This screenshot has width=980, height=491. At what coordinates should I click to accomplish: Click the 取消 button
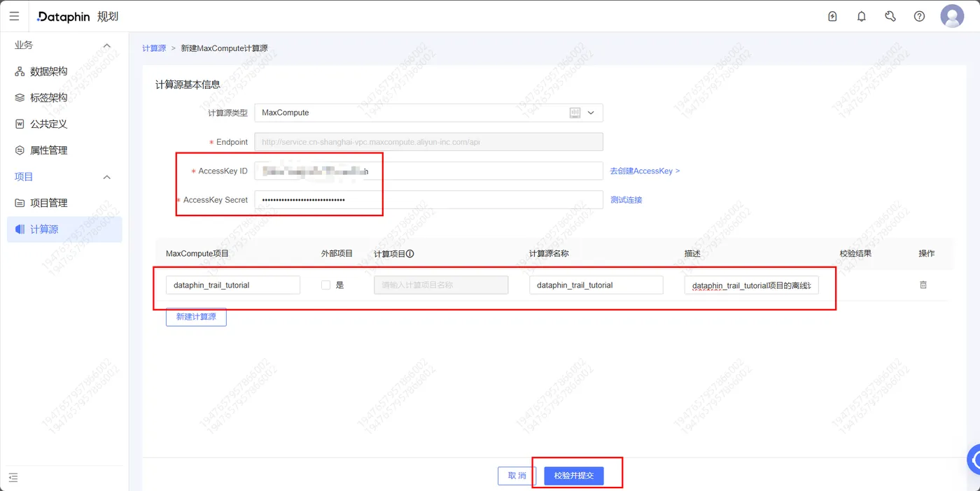point(517,476)
